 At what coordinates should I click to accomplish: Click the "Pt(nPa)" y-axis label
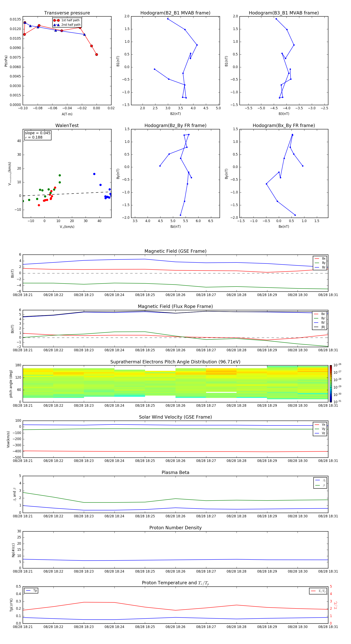click(6, 61)
